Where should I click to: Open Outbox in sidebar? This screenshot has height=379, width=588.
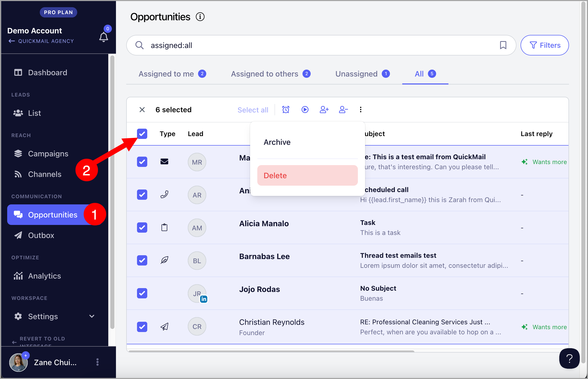[x=34, y=235]
